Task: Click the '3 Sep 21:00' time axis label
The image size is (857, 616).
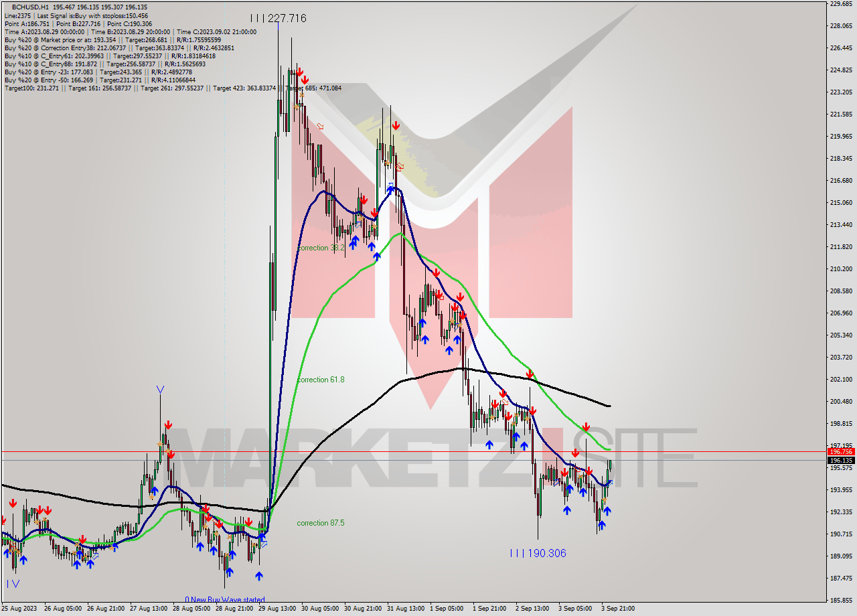Action: pyautogui.click(x=617, y=609)
